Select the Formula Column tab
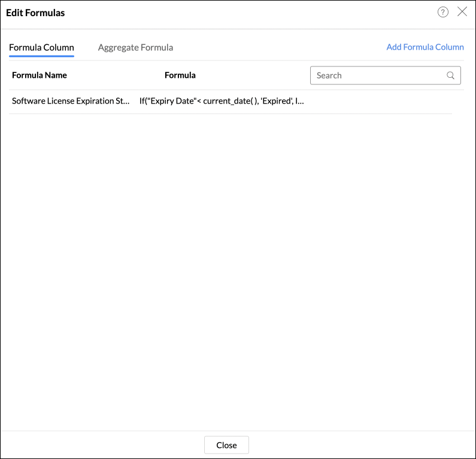This screenshot has height=459, width=476. coord(41,47)
